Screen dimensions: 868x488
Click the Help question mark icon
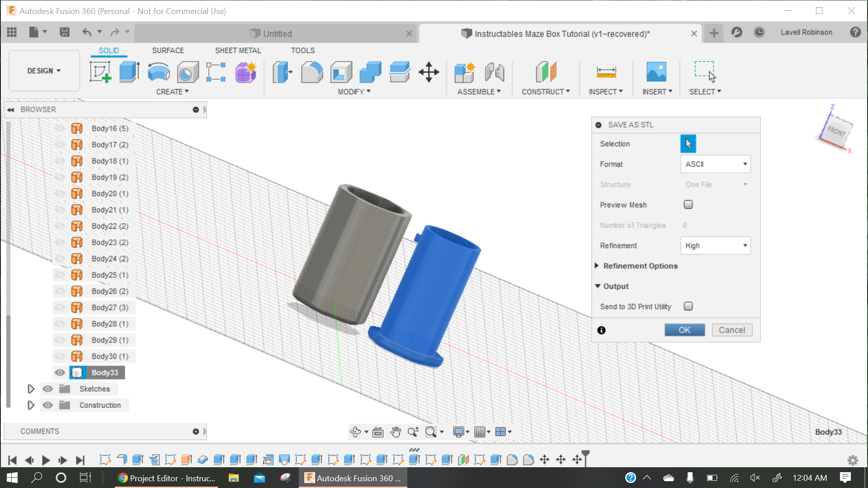pyautogui.click(x=855, y=32)
